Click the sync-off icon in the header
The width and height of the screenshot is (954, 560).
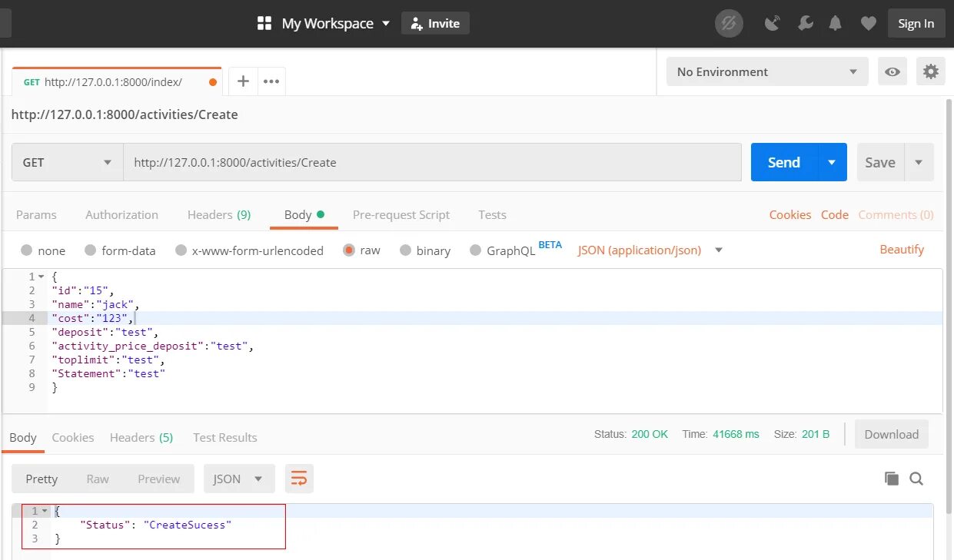tap(729, 24)
